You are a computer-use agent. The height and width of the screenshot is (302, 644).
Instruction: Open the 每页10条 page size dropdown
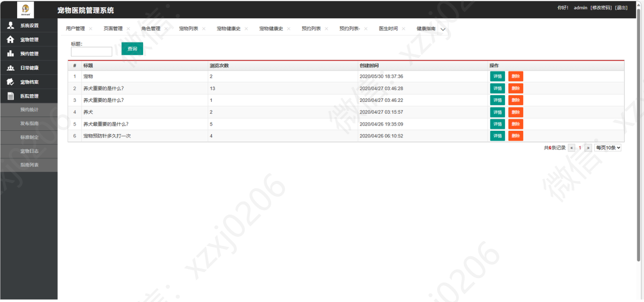coord(608,148)
